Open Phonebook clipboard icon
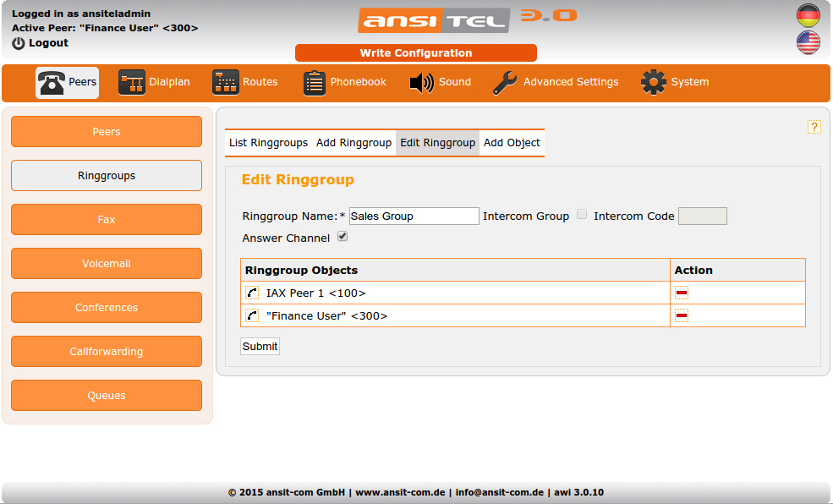The image size is (833, 504). pyautogui.click(x=314, y=83)
